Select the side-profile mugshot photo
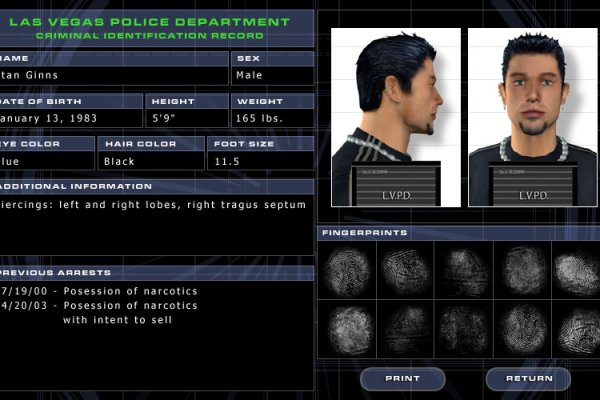This screenshot has width=600, height=400. [x=395, y=117]
